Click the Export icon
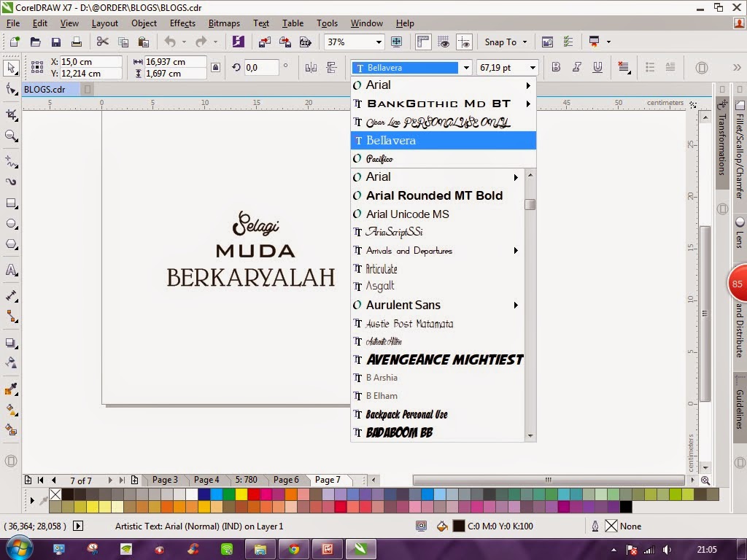This screenshot has height=560, width=747. click(285, 42)
